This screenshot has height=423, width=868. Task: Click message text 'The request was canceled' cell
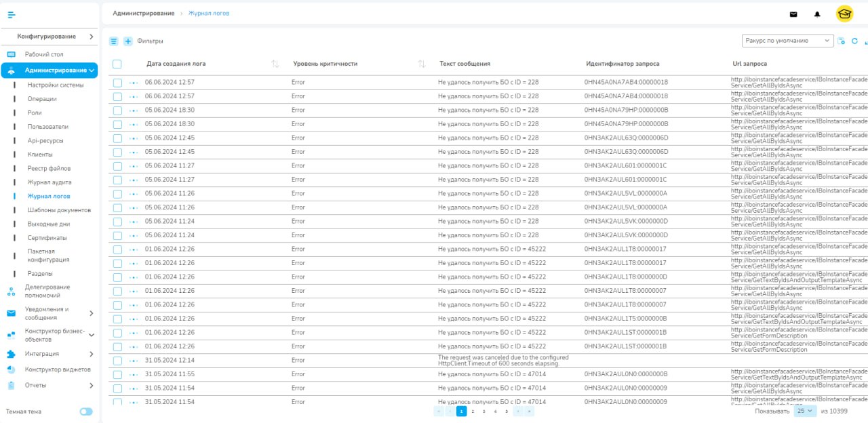503,361
